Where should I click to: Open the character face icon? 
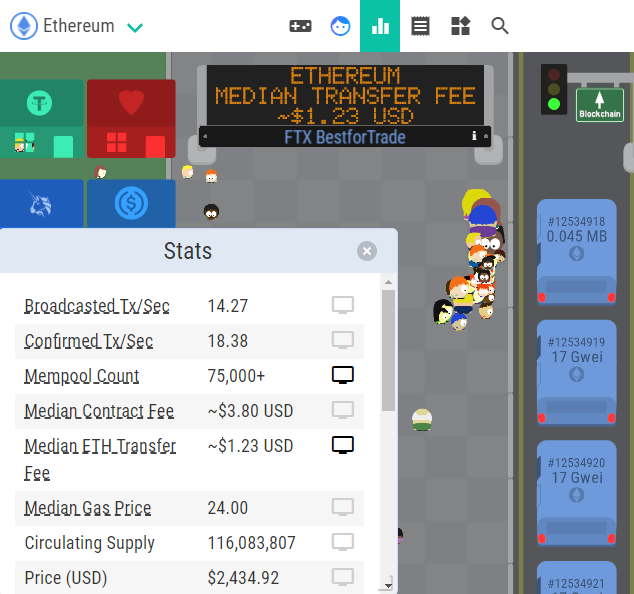pos(340,26)
